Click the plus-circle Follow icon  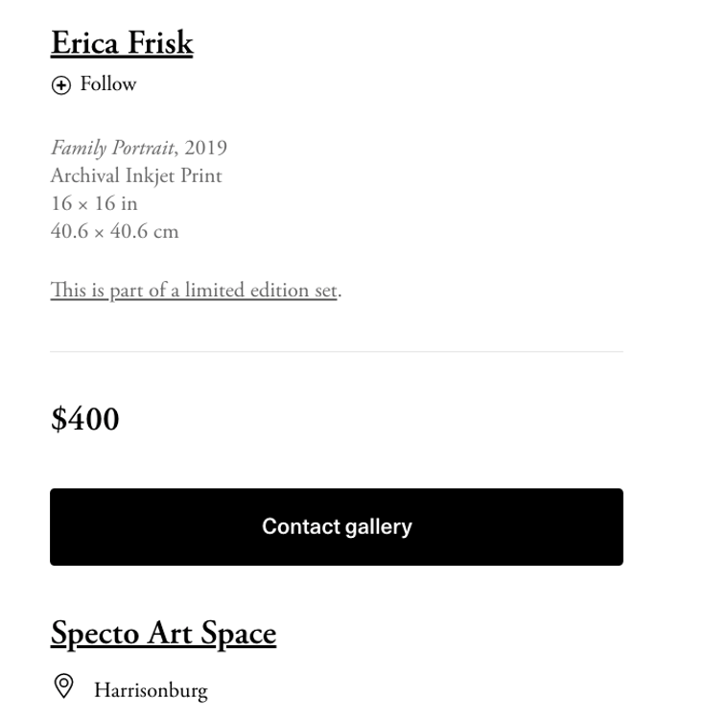coord(60,85)
